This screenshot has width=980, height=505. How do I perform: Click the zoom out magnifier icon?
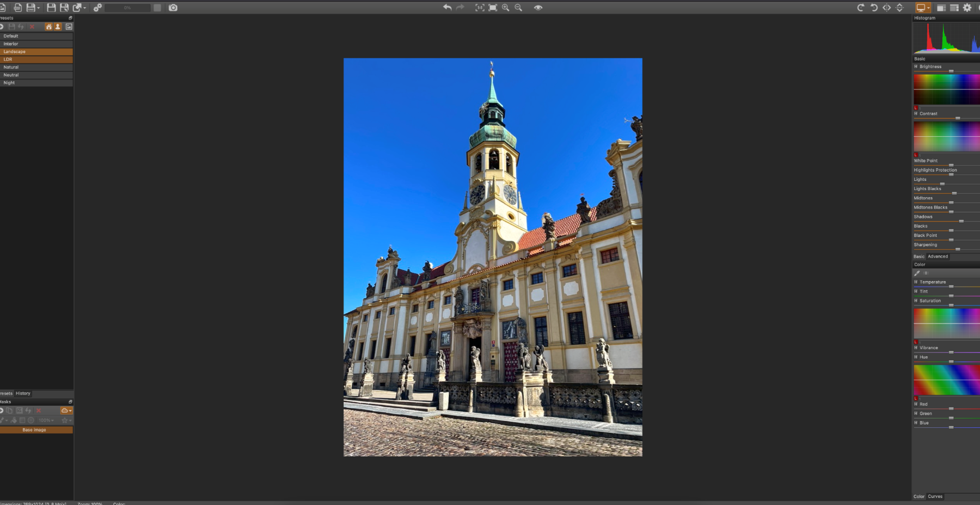[518, 8]
